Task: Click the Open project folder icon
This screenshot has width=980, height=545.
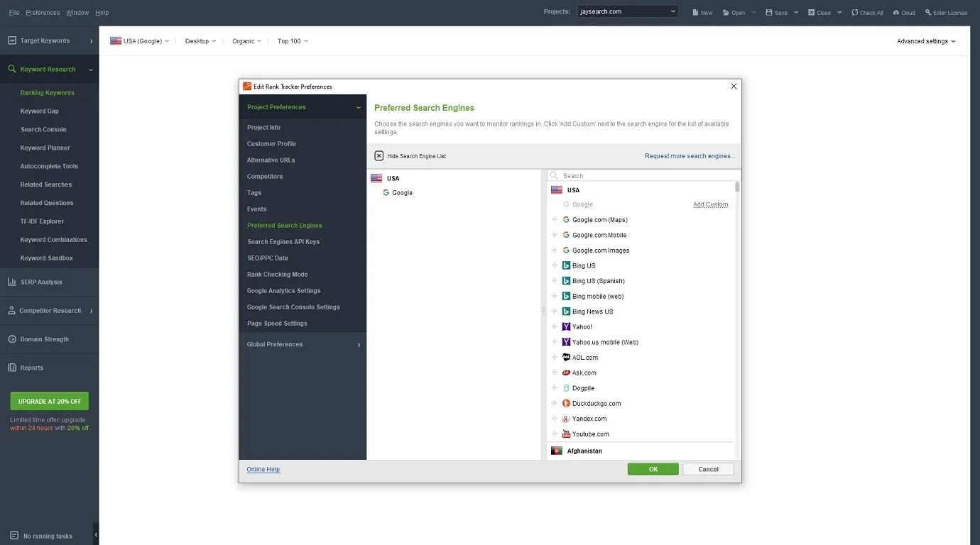Action: click(x=726, y=12)
